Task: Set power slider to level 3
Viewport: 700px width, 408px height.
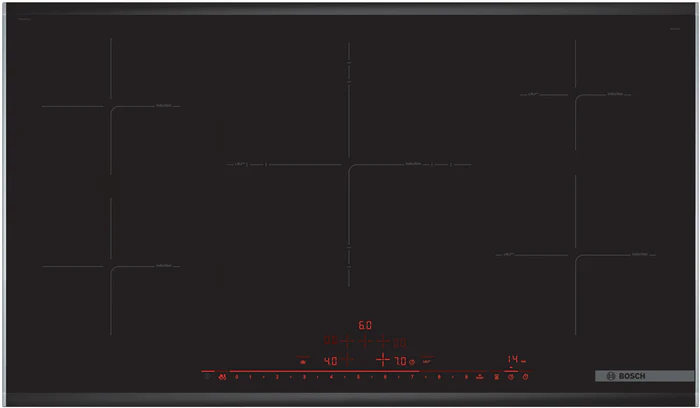Action: pyautogui.click(x=304, y=377)
